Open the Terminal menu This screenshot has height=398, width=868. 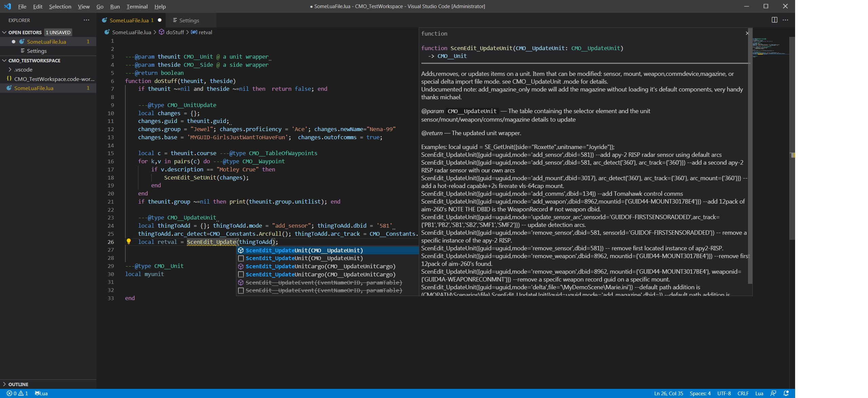(137, 6)
